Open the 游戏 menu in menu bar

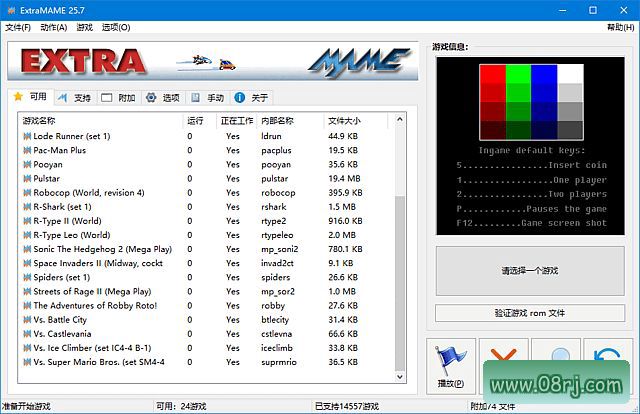click(x=84, y=27)
